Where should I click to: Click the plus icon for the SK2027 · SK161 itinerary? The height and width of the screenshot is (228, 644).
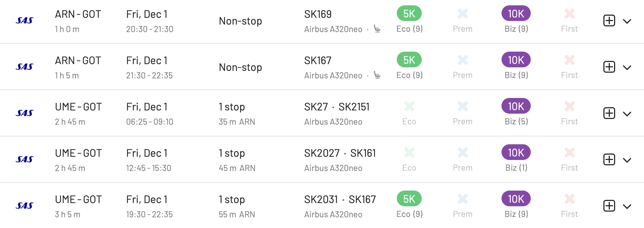pyautogui.click(x=609, y=160)
